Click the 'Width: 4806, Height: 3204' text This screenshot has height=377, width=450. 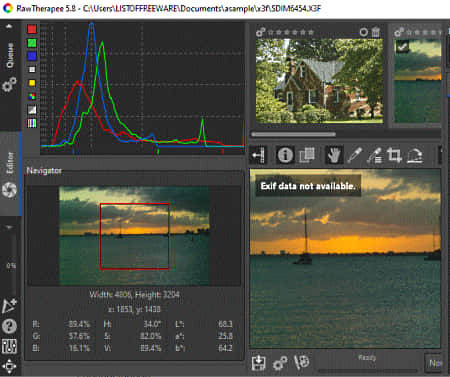click(134, 295)
